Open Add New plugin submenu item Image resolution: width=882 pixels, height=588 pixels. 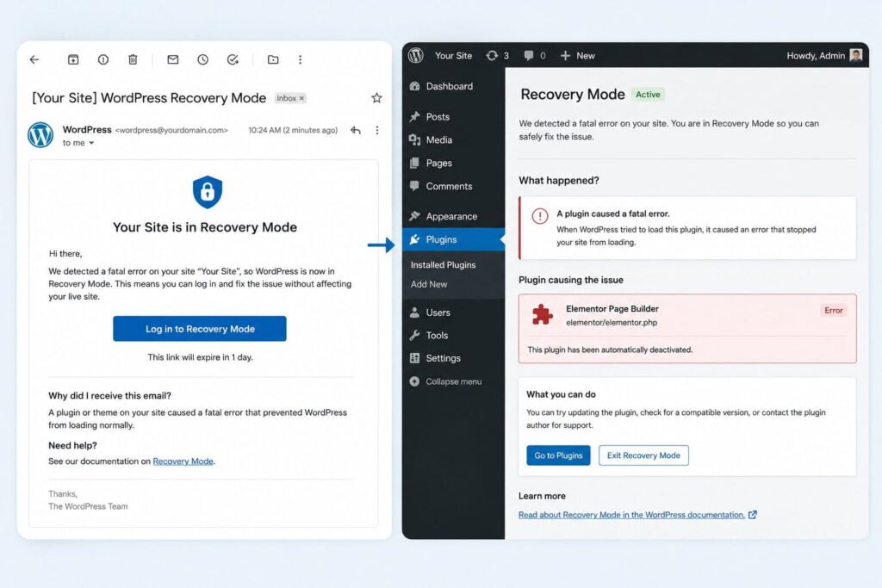pos(429,284)
